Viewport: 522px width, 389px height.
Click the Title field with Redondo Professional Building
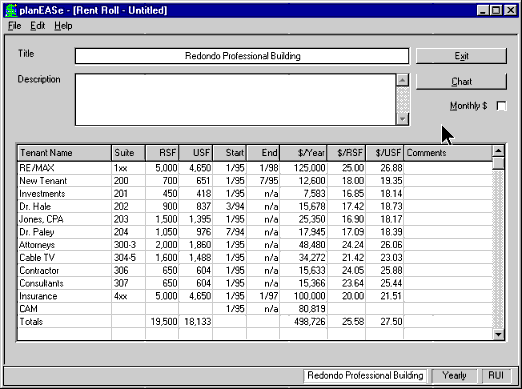click(242, 56)
